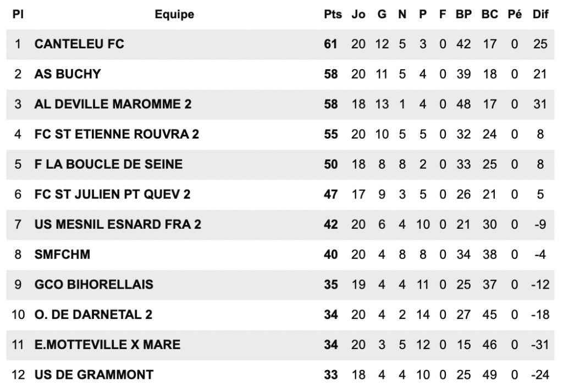
Task: Click the Equipe column header
Action: [x=174, y=14]
